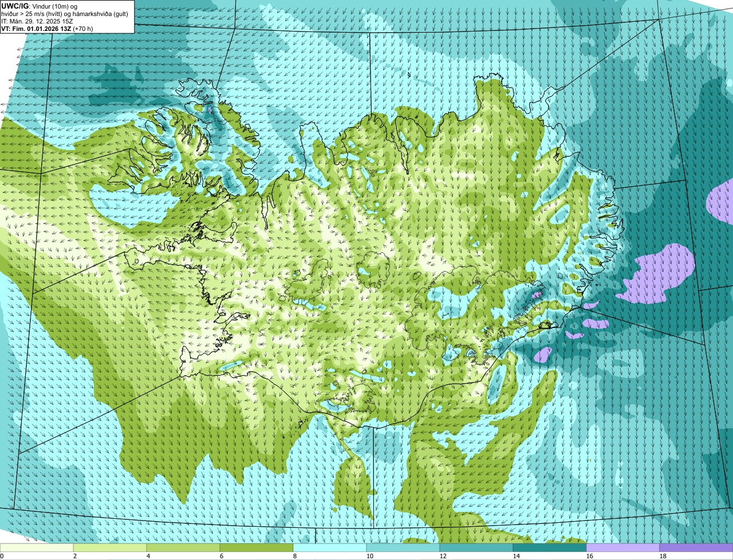Select the purple legend swatch above 18 m/s
The image size is (733, 560).
tap(696, 547)
